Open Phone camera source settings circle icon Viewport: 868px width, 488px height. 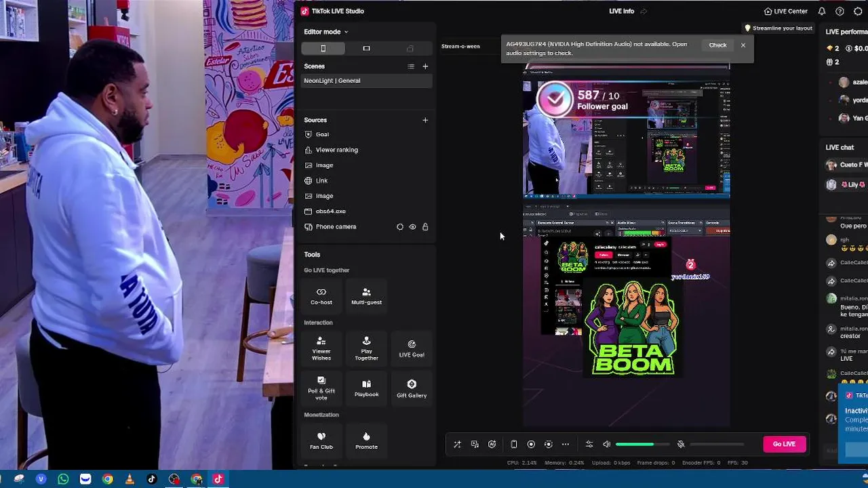tap(399, 227)
